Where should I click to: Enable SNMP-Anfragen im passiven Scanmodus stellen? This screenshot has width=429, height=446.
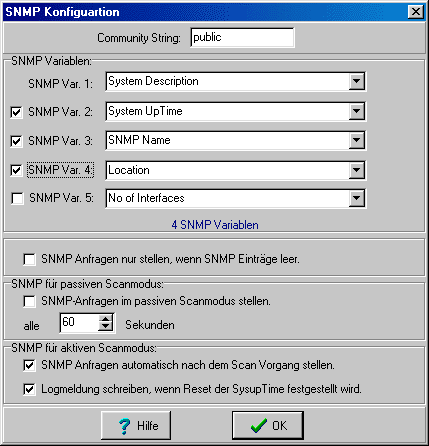click(x=29, y=302)
